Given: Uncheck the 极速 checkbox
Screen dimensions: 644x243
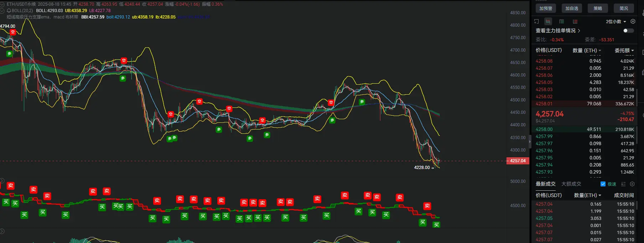Looking at the screenshot, I should 603,184.
